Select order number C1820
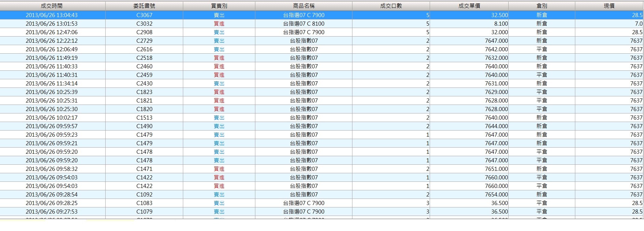 144,109
